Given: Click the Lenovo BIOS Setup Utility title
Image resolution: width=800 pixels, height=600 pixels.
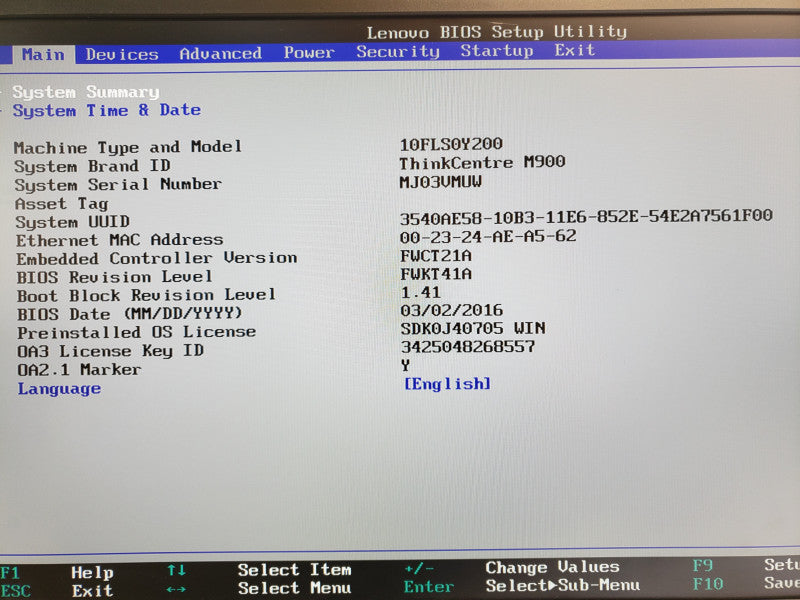Looking at the screenshot, I should [496, 32].
